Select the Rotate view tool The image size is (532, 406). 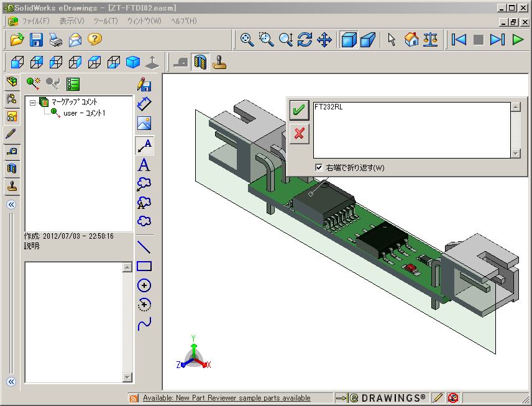pos(304,40)
